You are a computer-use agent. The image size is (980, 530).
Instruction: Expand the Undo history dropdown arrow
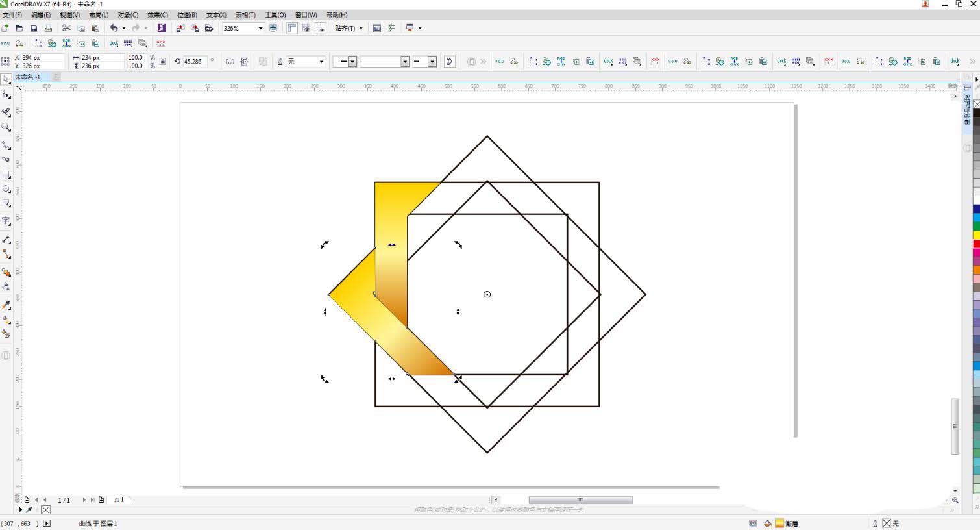coord(123,28)
